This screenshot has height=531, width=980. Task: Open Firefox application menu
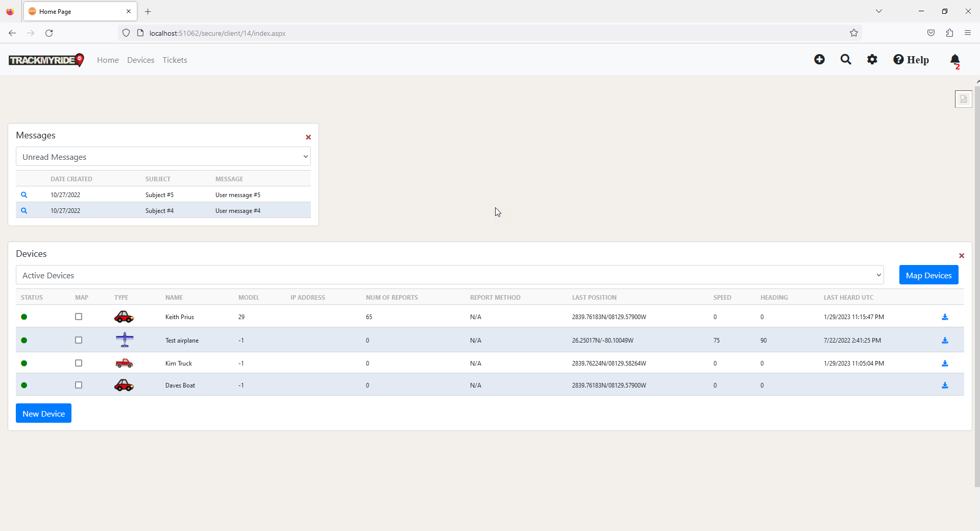coord(968,33)
